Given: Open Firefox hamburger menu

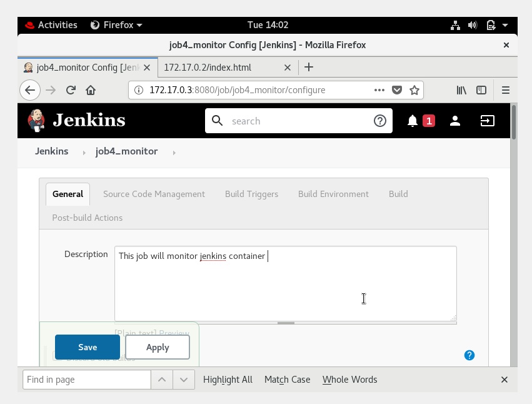Looking at the screenshot, I should click(x=506, y=90).
